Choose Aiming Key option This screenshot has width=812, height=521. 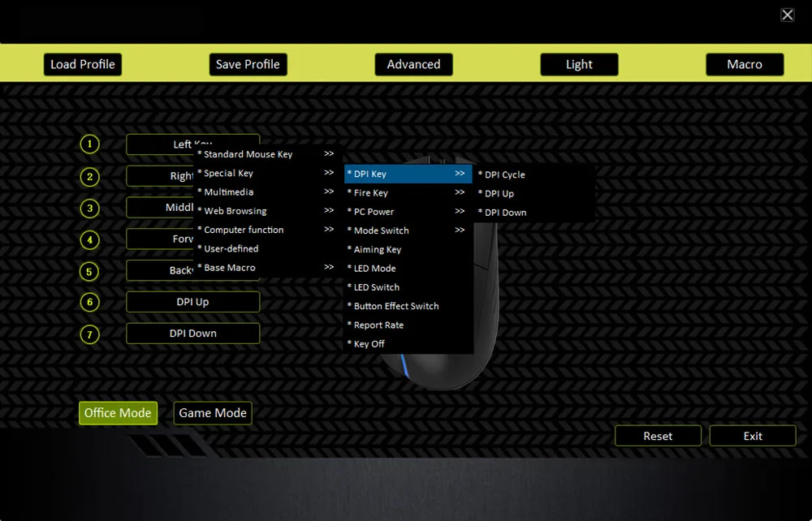click(x=408, y=249)
